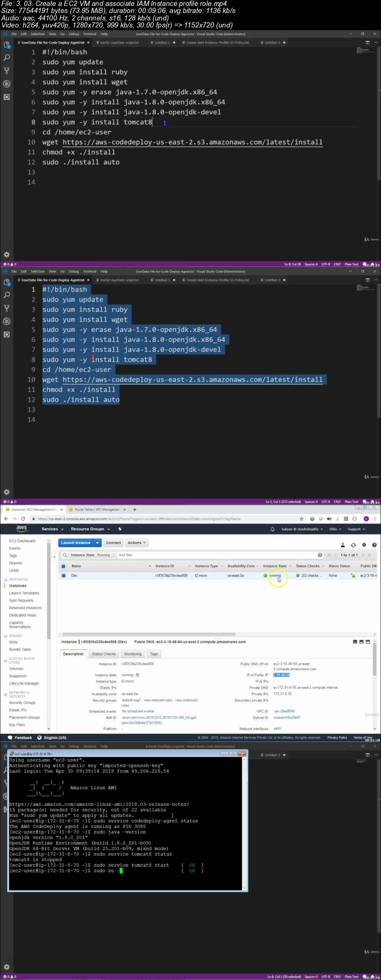Click the instance table horizontal scrollbar

(x=148, y=634)
